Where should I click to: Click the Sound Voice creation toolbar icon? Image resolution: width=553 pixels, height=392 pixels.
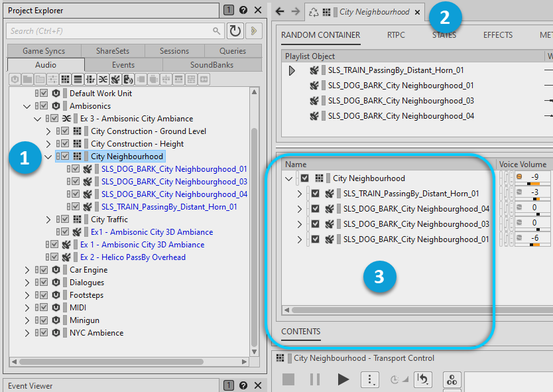(129, 79)
